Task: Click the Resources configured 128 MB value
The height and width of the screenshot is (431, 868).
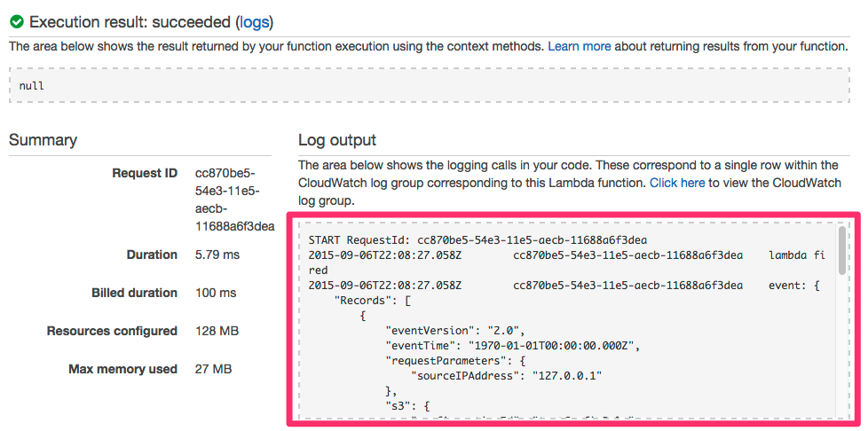Action: (x=217, y=331)
